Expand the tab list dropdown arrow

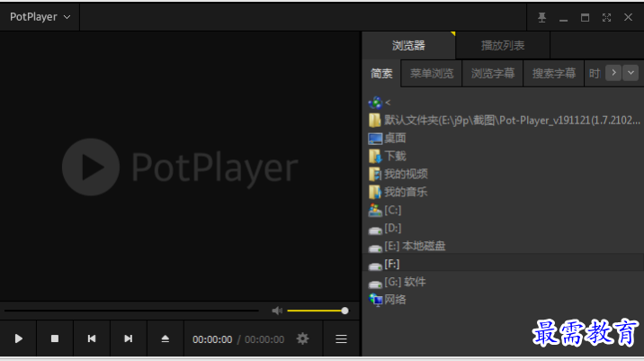631,73
